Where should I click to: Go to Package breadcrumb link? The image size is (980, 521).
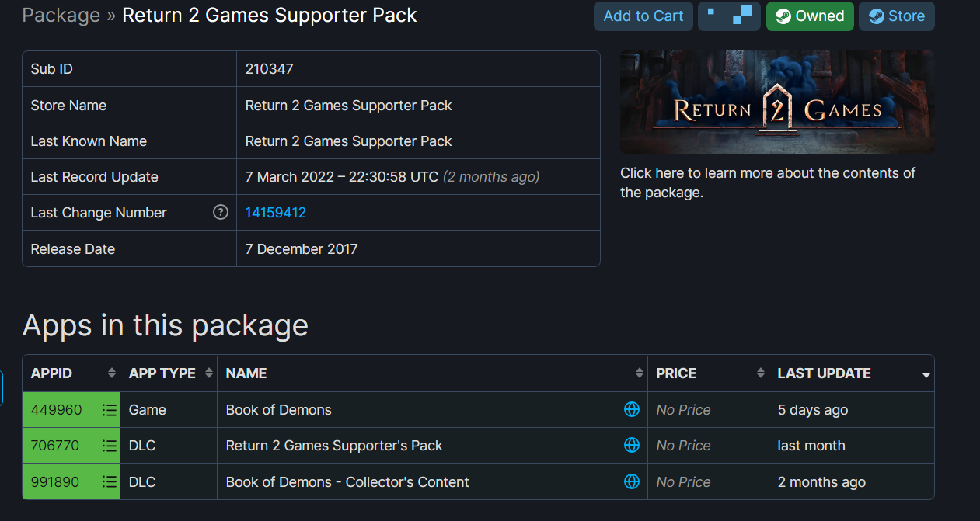pyautogui.click(x=61, y=15)
